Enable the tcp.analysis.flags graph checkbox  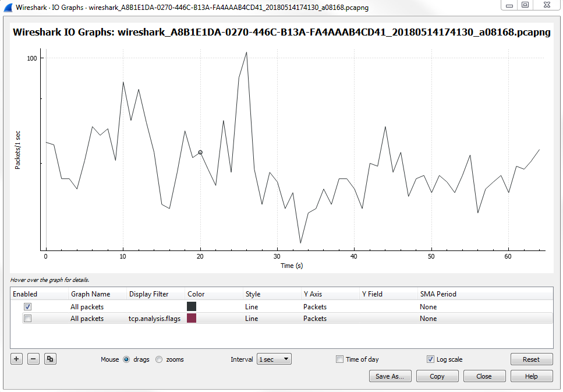pyautogui.click(x=27, y=319)
